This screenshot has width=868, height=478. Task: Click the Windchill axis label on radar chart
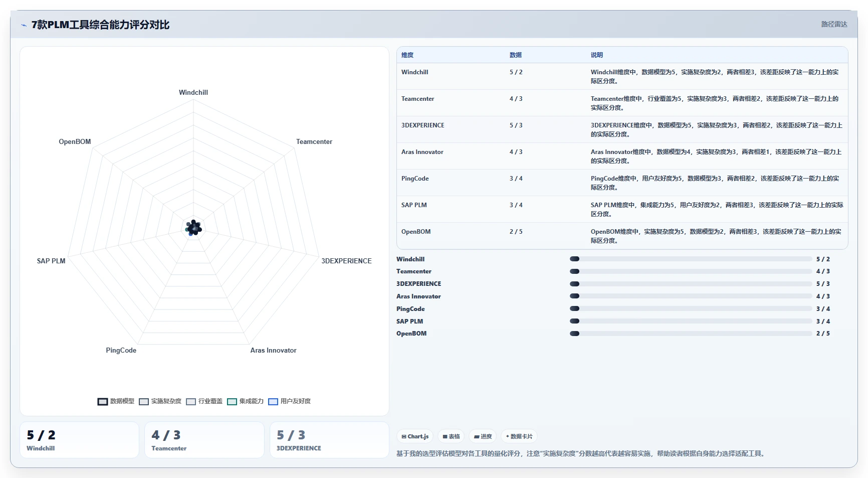[193, 92]
